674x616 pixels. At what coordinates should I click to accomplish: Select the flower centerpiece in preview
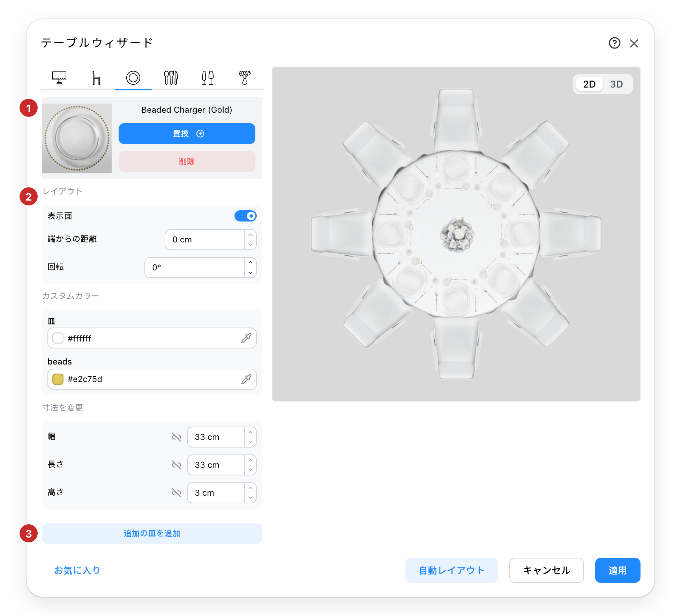(457, 235)
